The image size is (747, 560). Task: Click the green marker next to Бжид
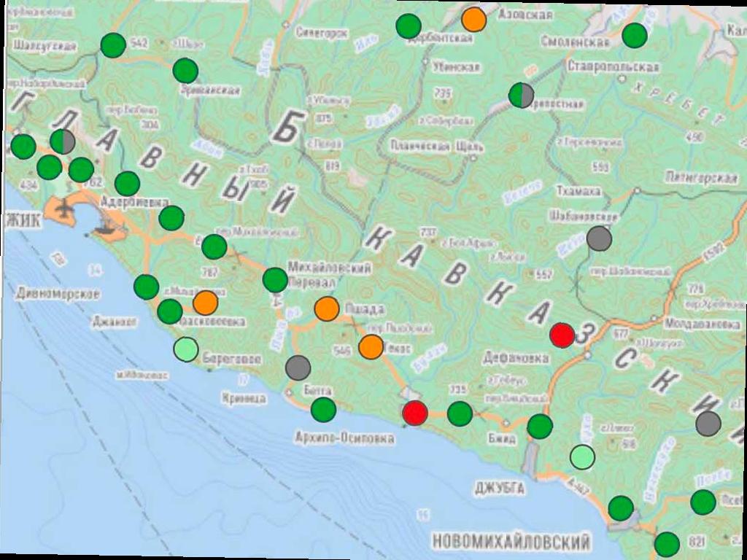pos(540,427)
